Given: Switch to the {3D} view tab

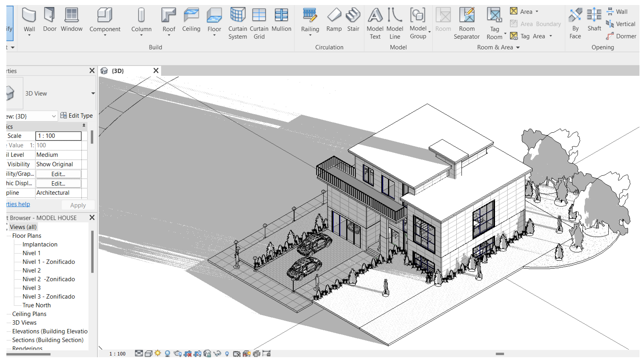Looking at the screenshot, I should [x=118, y=71].
